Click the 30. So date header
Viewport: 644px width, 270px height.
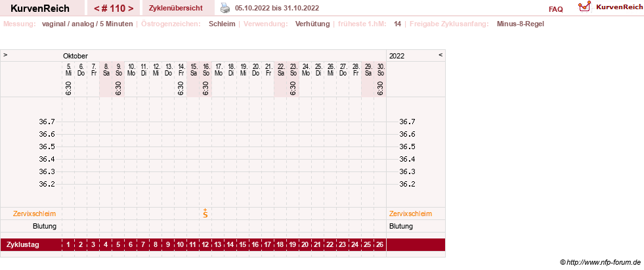[x=380, y=70]
